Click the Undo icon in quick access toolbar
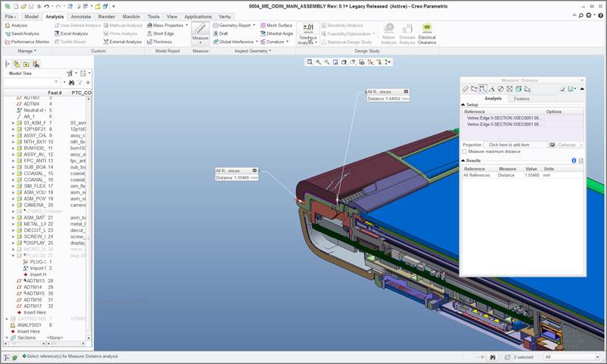This screenshot has width=607, height=364. pos(47,6)
